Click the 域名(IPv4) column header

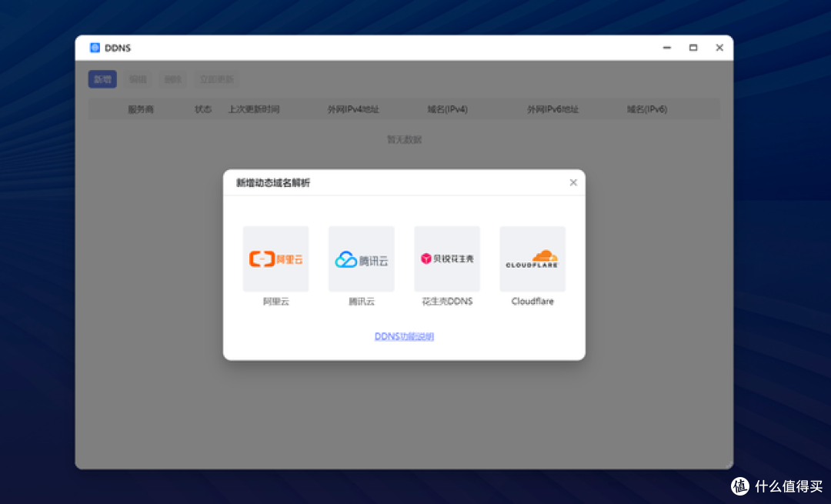[x=447, y=109]
